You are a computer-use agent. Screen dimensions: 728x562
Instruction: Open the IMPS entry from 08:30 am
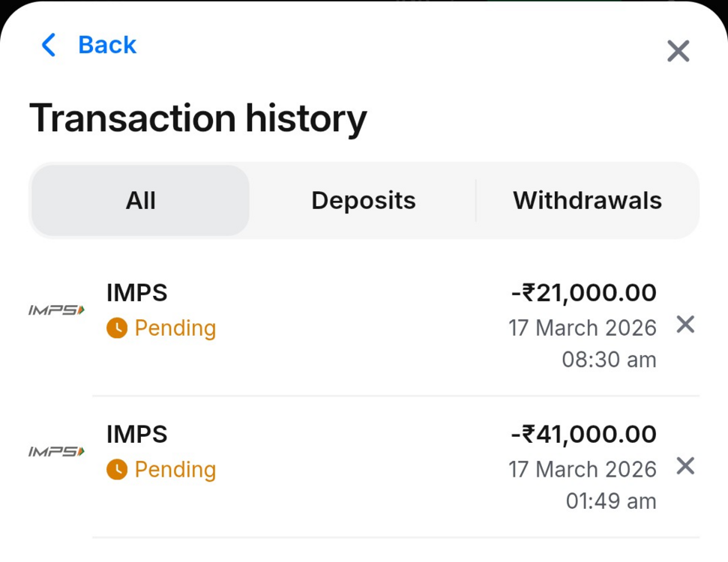pos(137,293)
